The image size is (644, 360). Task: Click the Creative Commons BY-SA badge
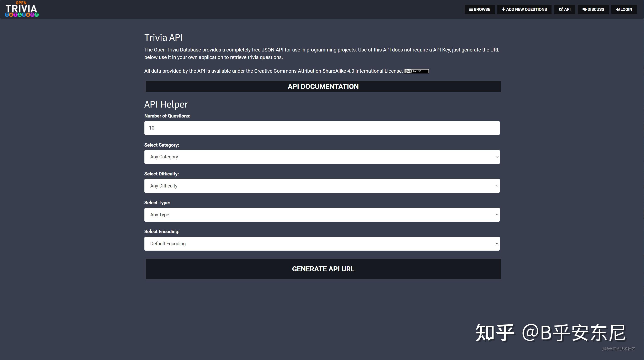[x=416, y=71]
